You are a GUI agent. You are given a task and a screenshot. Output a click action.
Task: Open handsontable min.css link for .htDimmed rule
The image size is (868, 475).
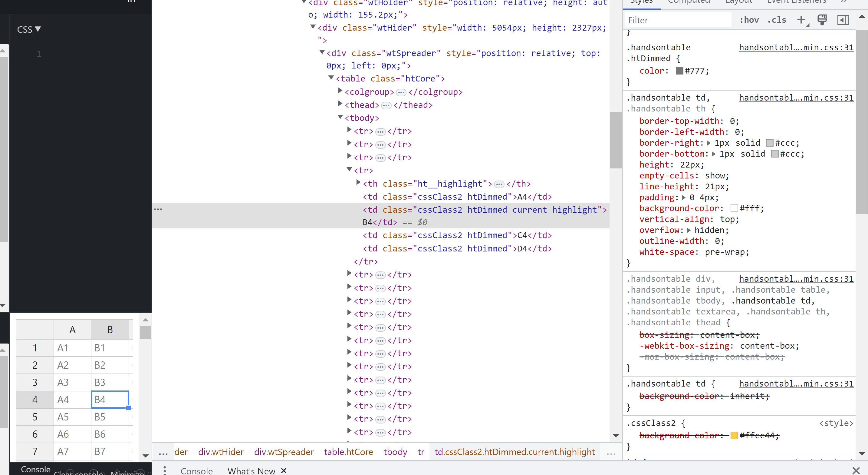click(796, 48)
